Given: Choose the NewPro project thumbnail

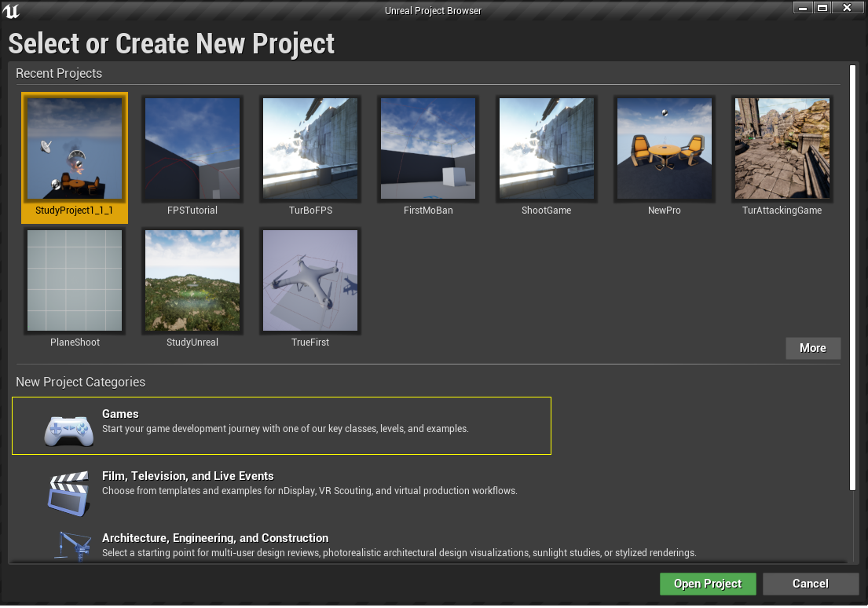Looking at the screenshot, I should click(665, 148).
